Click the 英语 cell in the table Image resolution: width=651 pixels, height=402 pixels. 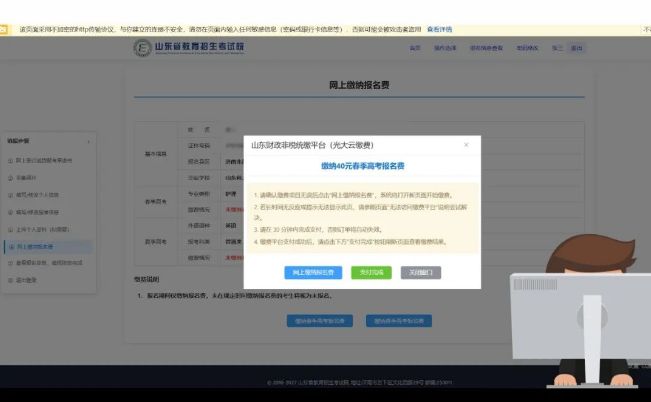pos(231,226)
